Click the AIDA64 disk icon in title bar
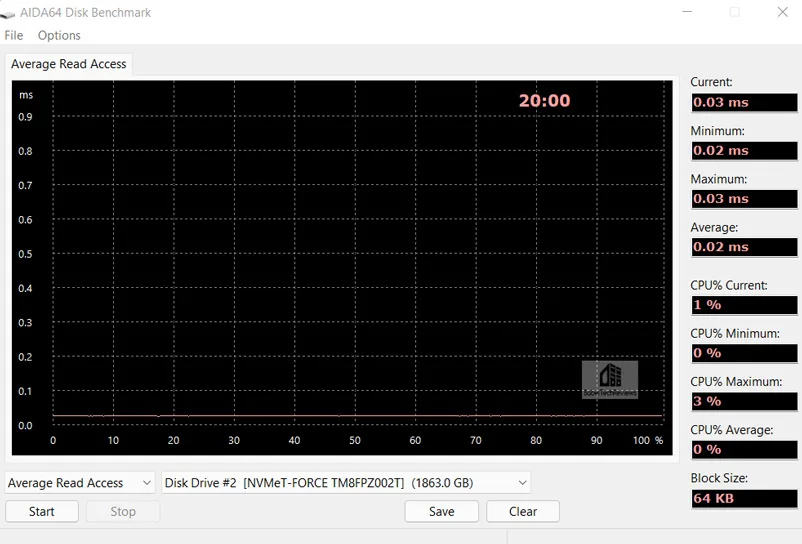 (x=7, y=14)
